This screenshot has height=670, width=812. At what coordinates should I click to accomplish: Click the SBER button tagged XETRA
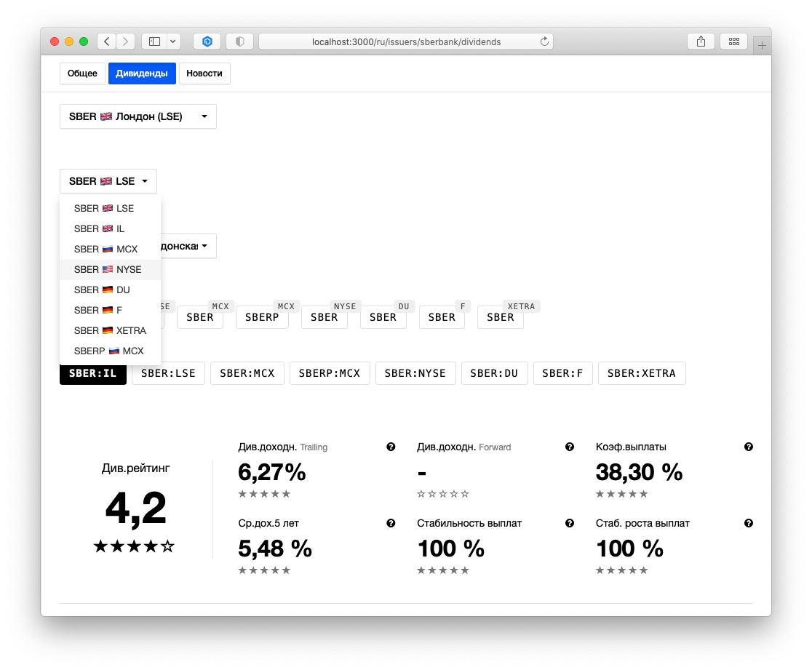tap(501, 317)
